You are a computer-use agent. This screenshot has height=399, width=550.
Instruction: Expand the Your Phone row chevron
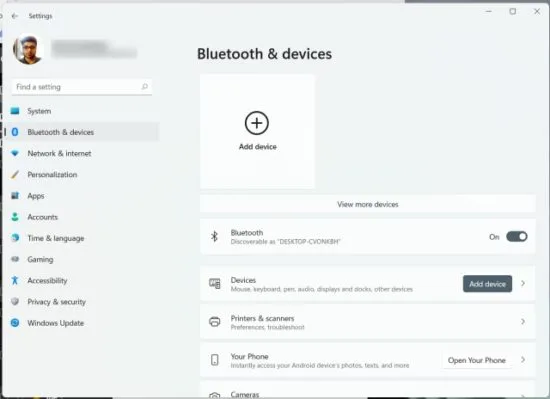point(523,360)
